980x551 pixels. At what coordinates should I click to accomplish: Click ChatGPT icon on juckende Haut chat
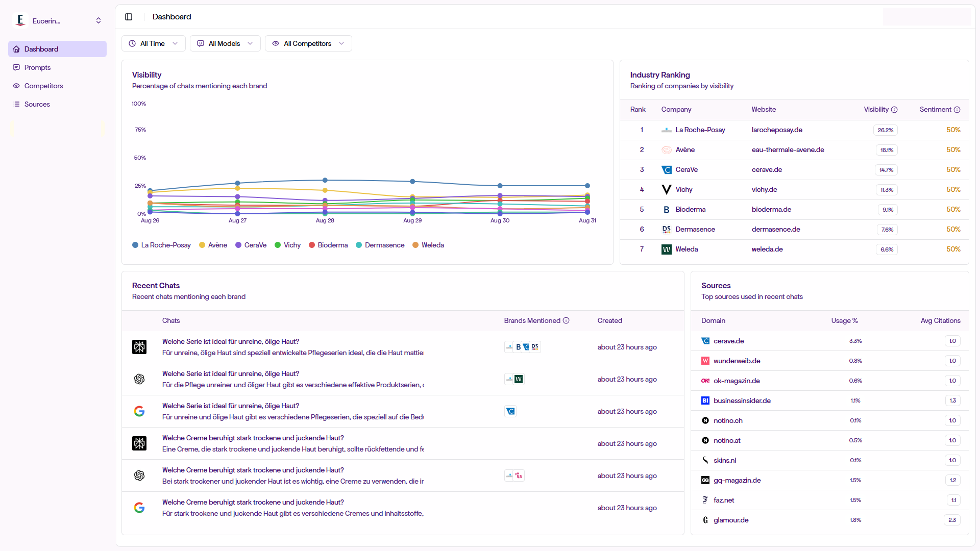tap(139, 475)
